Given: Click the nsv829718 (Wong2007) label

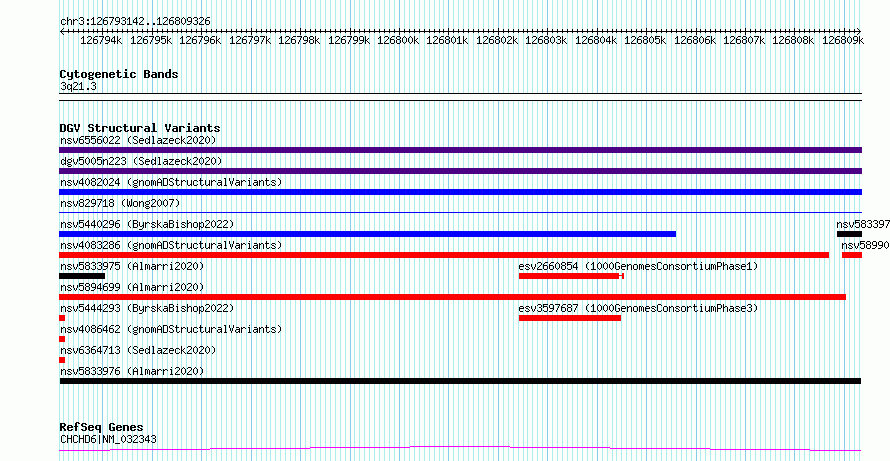Looking at the screenshot, I should pyautogui.click(x=120, y=203).
